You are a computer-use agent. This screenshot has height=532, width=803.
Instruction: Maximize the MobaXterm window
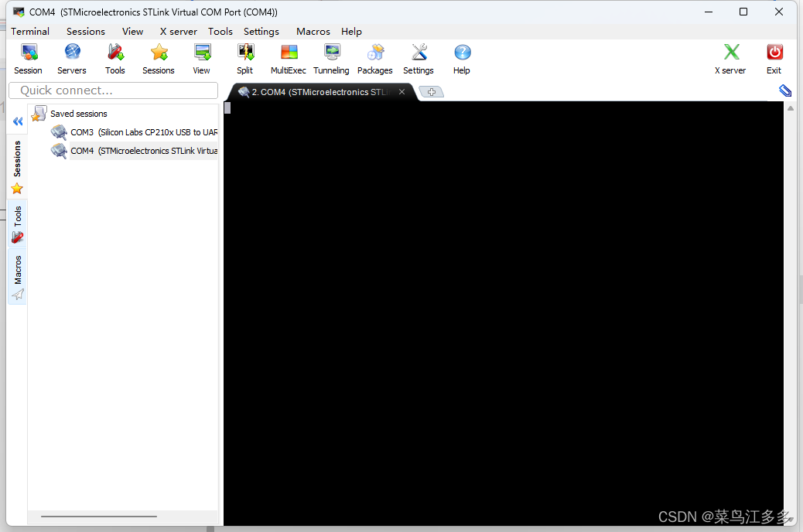tap(743, 12)
